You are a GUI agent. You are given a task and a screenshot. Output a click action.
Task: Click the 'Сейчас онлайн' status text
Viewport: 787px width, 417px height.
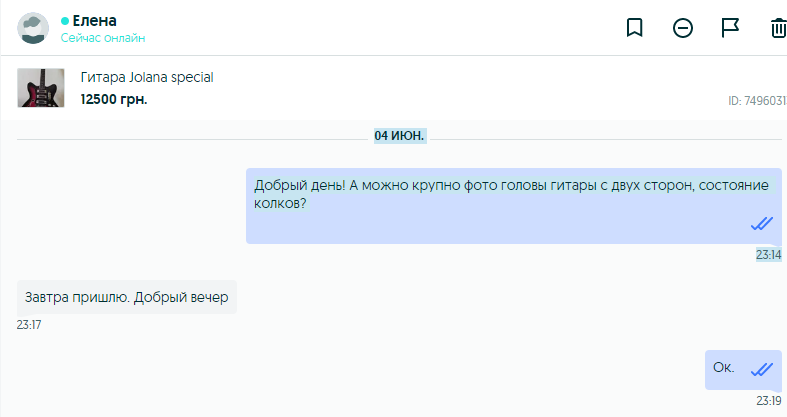pos(103,38)
